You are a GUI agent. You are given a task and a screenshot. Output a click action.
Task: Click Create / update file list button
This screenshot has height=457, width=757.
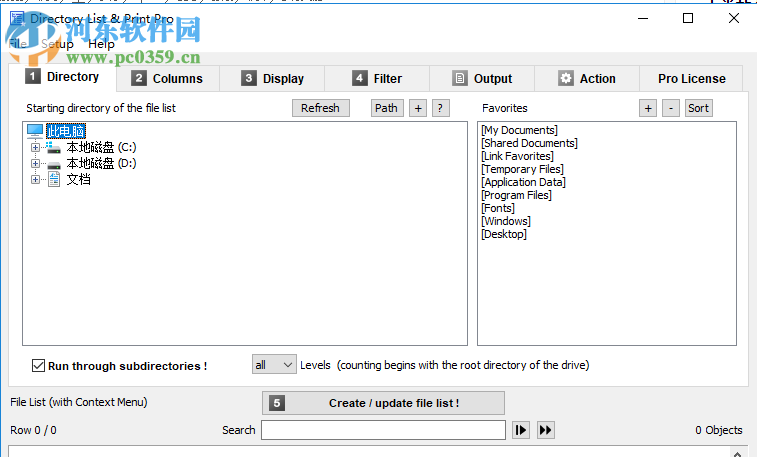pyautogui.click(x=383, y=403)
